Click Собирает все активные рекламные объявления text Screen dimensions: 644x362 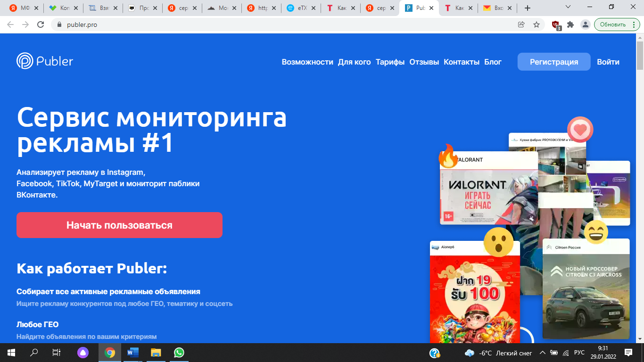(108, 291)
